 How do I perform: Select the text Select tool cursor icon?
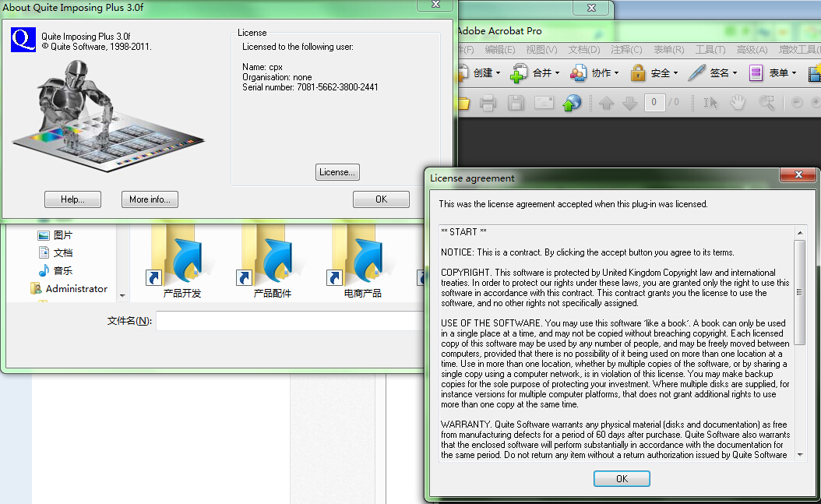[710, 103]
